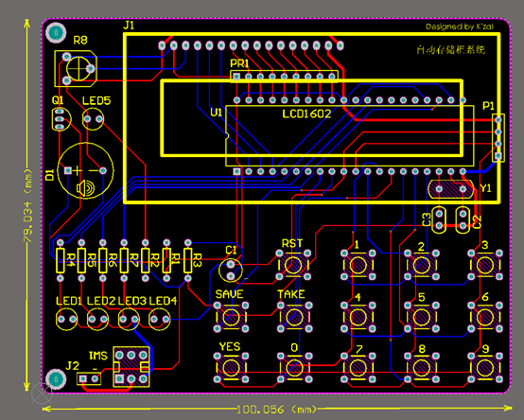
Task: Select the LED3 footprint
Action: tap(129, 320)
